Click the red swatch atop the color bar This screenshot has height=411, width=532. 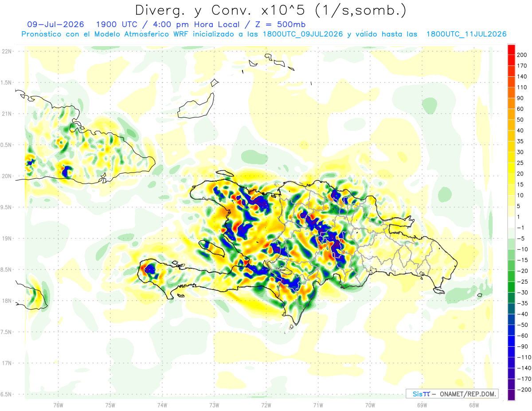pos(511,49)
